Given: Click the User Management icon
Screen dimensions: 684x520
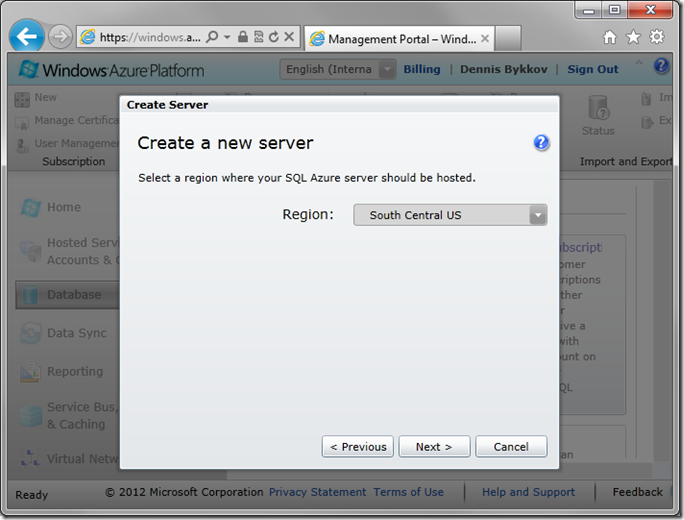Looking at the screenshot, I should click(x=22, y=146).
